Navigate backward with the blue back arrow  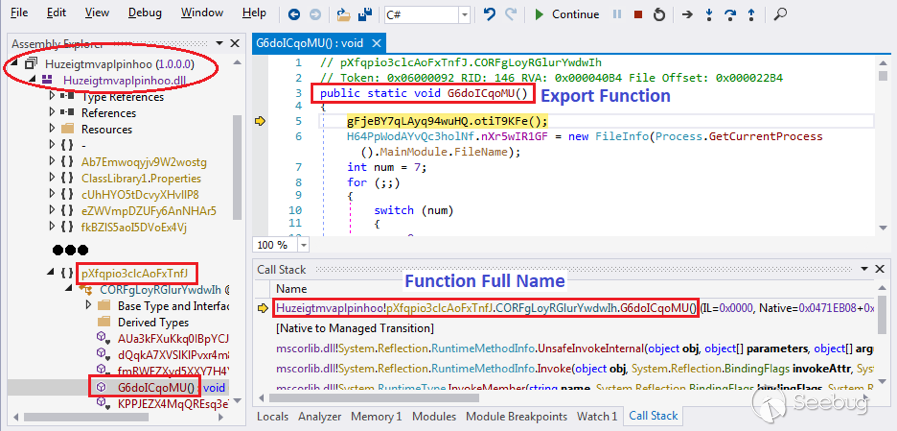point(294,15)
